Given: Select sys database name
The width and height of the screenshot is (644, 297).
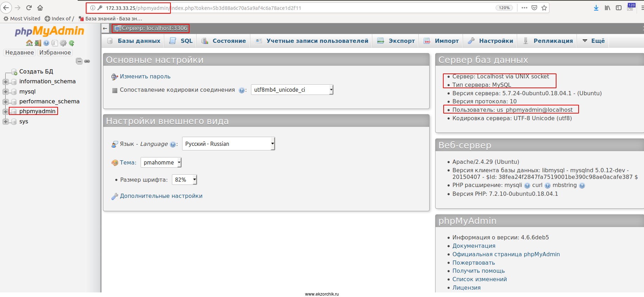Looking at the screenshot, I should pos(24,121).
